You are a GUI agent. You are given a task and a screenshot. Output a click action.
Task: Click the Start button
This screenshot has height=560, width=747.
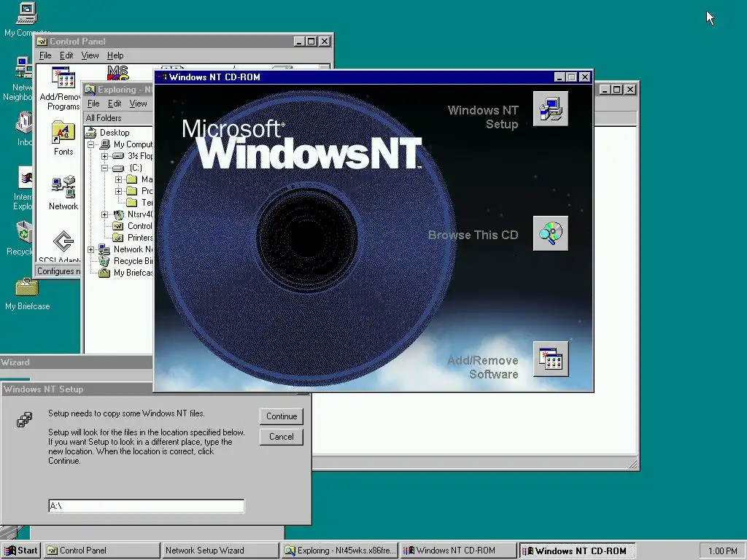coord(21,551)
